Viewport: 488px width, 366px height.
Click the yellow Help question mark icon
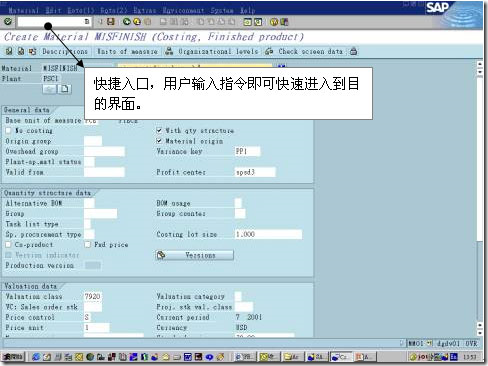(x=274, y=22)
